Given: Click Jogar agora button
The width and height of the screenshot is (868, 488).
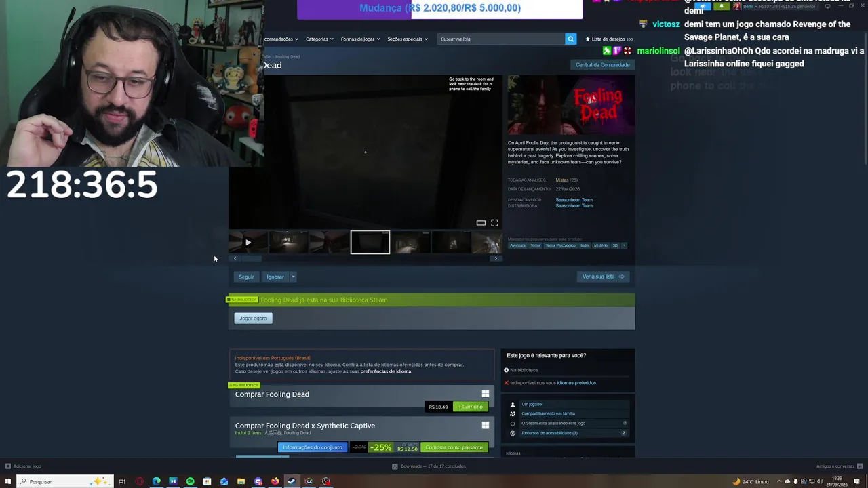Looking at the screenshot, I should [x=253, y=318].
